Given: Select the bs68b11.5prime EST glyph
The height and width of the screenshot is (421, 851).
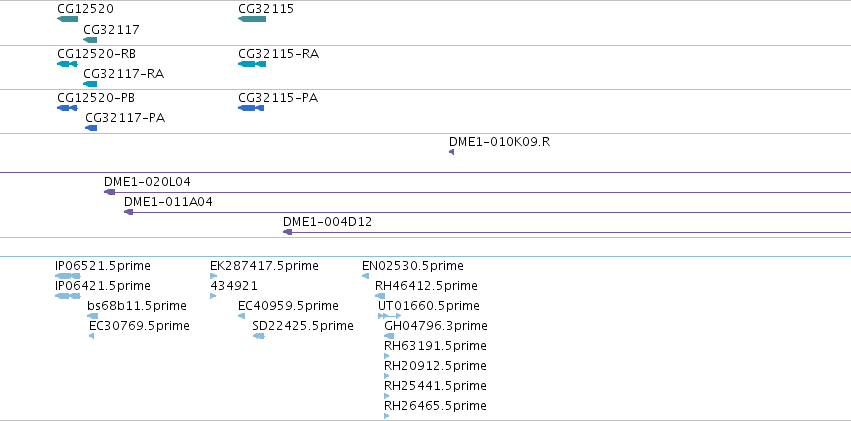Looking at the screenshot, I should (93, 316).
